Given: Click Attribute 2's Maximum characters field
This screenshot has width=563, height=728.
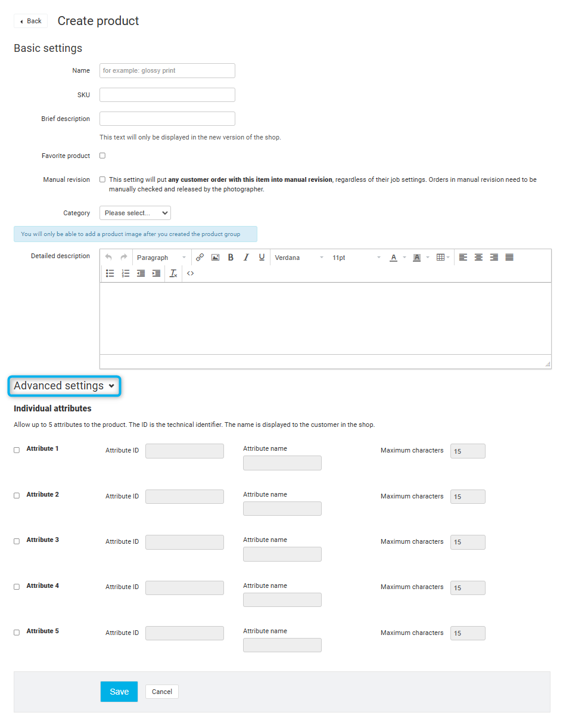Looking at the screenshot, I should (x=468, y=497).
